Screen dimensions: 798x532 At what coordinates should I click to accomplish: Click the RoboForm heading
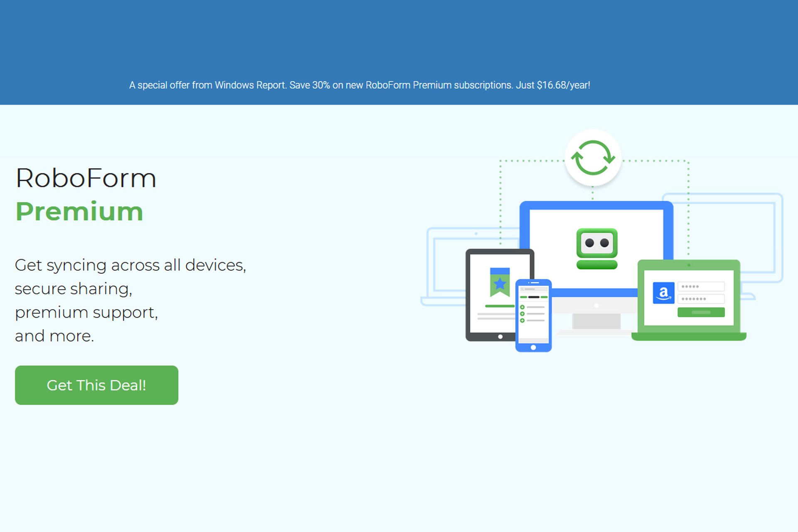click(x=86, y=178)
